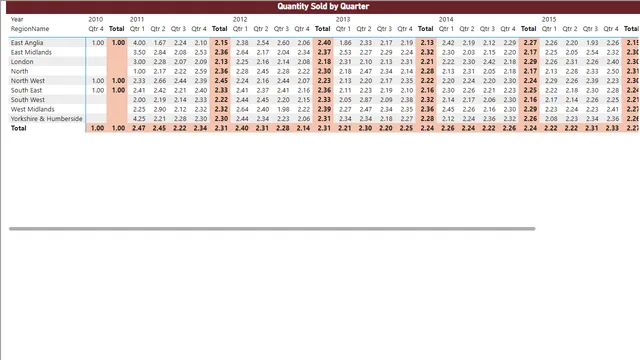Click East Midlands 2015 Qtr 3 value '2.54'
Viewport: 640px width, 360px height.
point(592,52)
